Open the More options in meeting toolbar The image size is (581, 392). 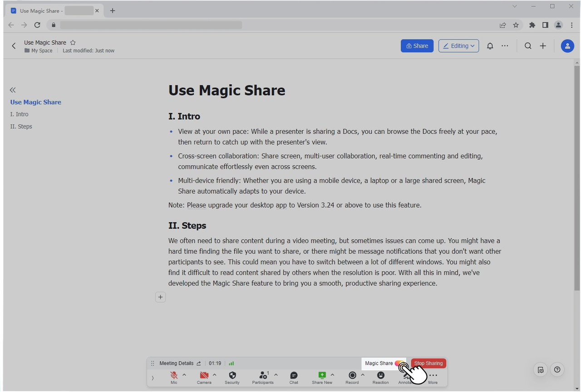pyautogui.click(x=433, y=377)
